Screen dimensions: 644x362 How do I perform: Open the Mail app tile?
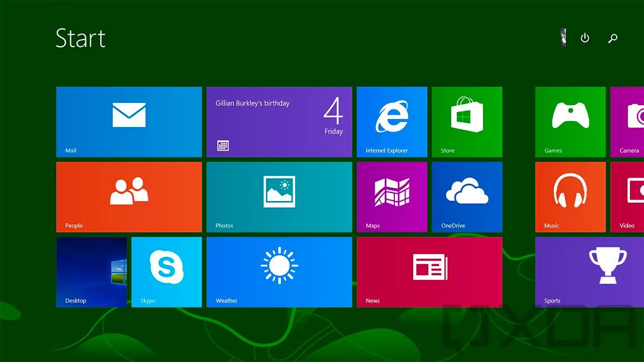tap(129, 122)
